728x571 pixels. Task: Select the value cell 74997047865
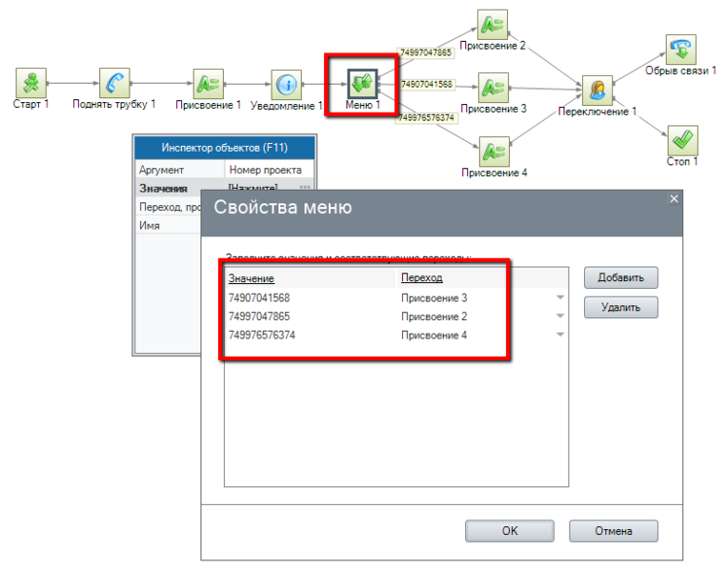point(259,316)
